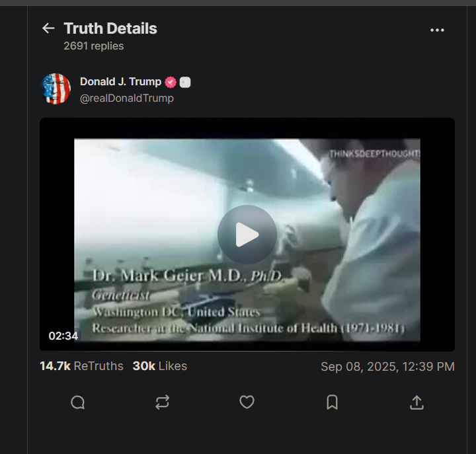Like the post with heart icon
This screenshot has height=454, width=476.
pyautogui.click(x=247, y=402)
